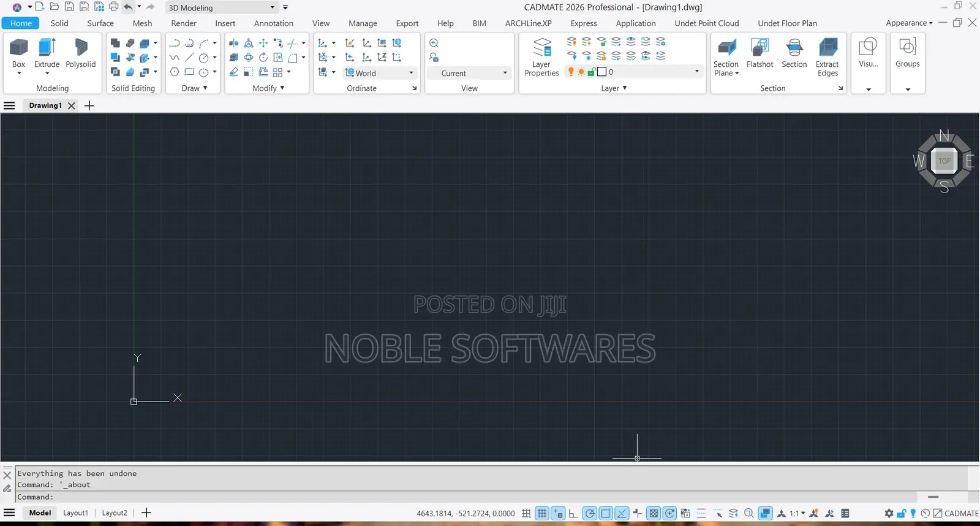Undo the last action
Screen dimensions: 980x526
pos(128,7)
